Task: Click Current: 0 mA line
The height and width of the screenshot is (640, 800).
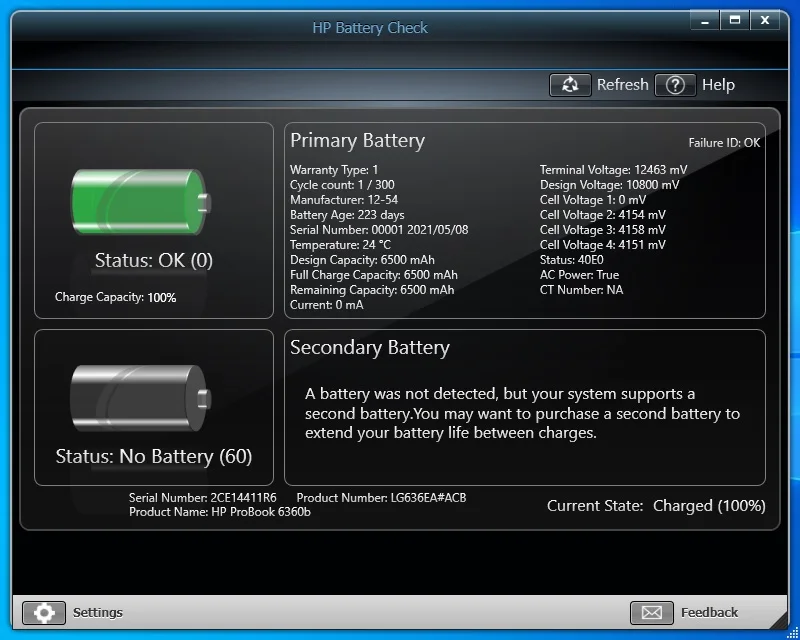Action: [327, 305]
